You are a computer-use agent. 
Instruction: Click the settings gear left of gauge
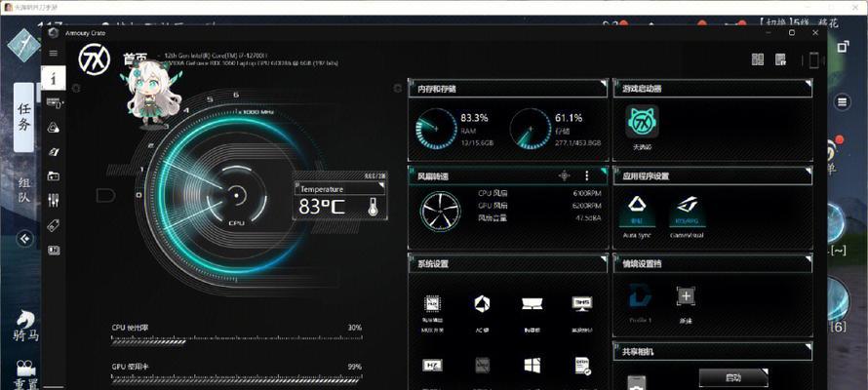[x=76, y=89]
